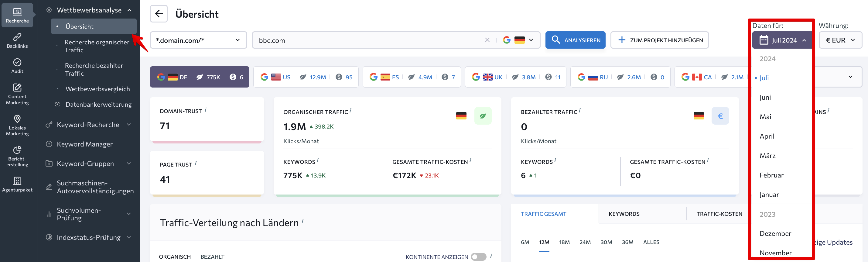Set chart range to ALLES

tap(651, 242)
